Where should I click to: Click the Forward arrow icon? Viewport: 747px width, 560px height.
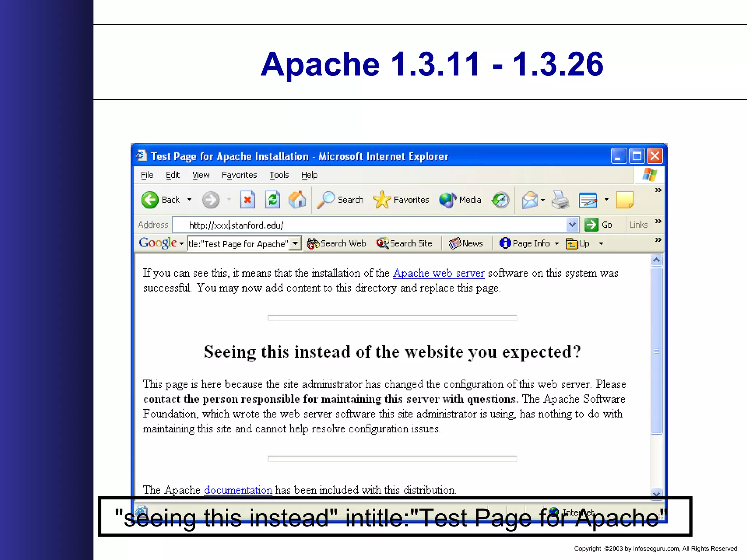[x=211, y=200]
